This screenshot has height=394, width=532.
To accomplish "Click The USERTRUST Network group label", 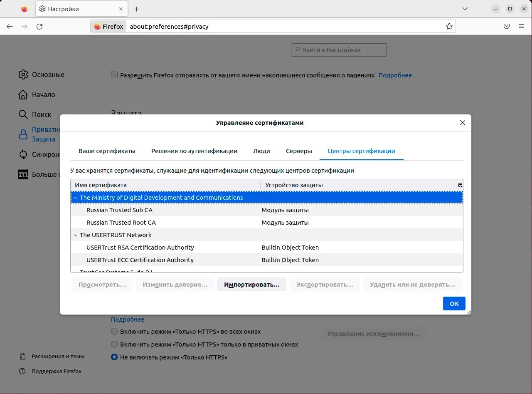I will click(116, 235).
